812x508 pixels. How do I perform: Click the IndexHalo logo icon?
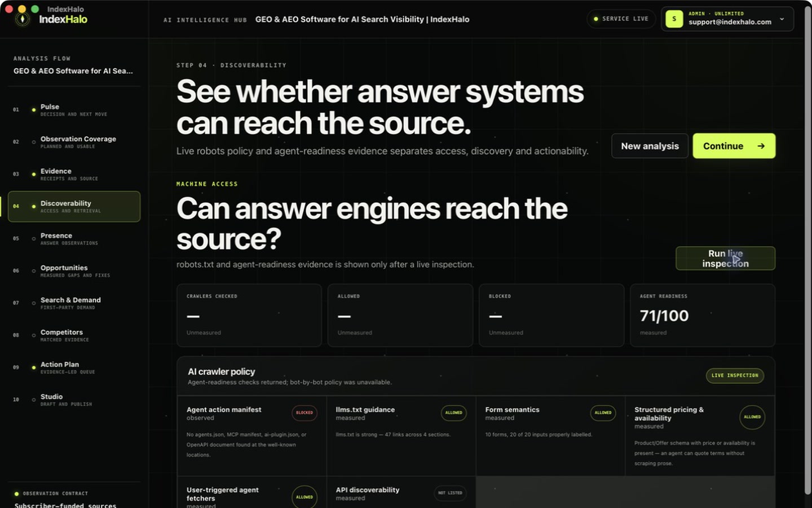[23, 19]
